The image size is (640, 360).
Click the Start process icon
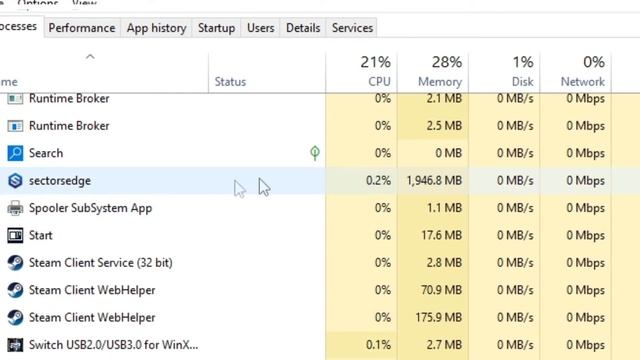tap(15, 236)
